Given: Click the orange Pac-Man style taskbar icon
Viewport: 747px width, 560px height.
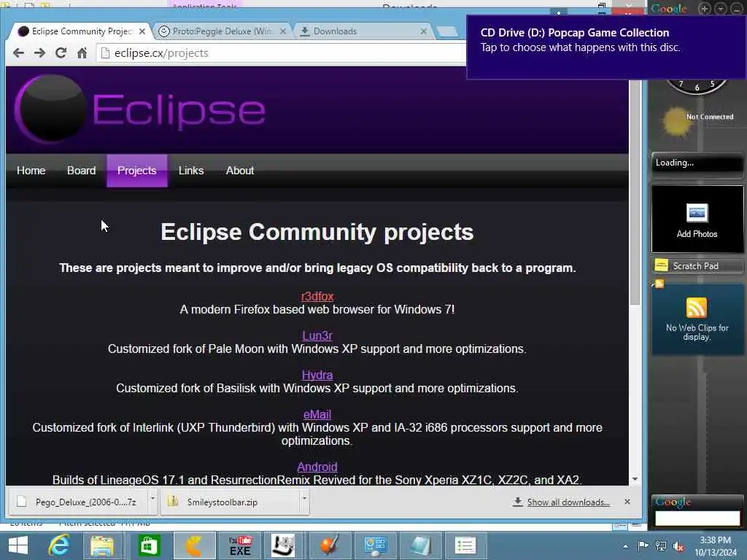Looking at the screenshot, I should tap(194, 545).
